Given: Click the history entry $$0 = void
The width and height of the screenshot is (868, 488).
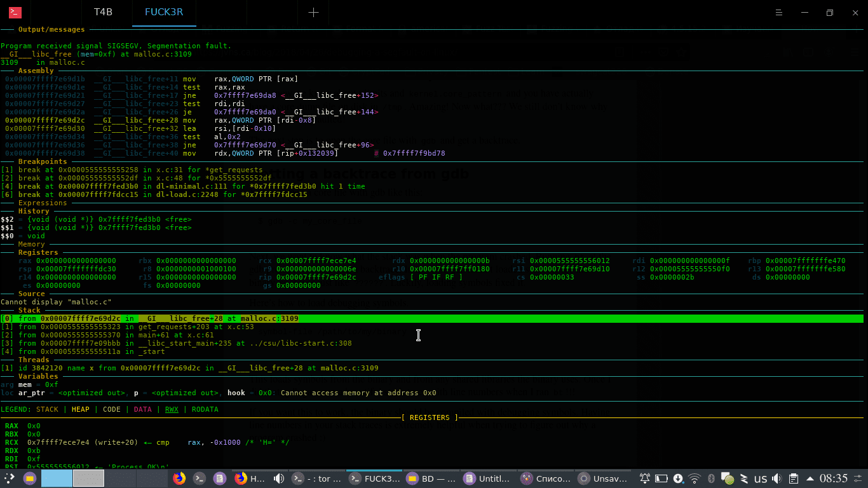Looking at the screenshot, I should (23, 236).
